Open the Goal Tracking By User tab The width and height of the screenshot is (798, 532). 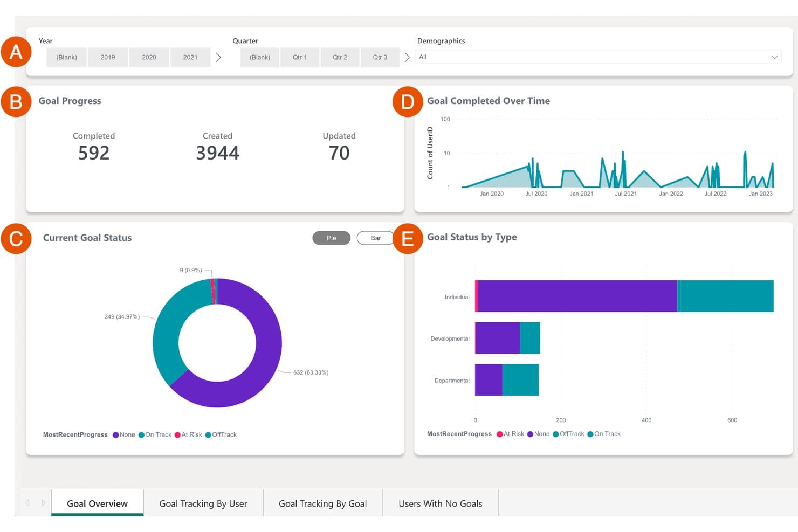point(203,503)
